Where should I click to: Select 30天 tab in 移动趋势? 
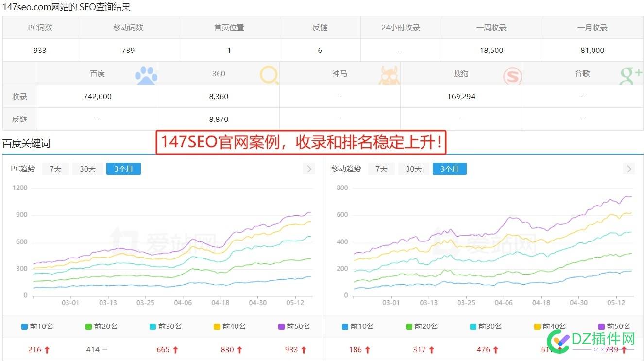coord(414,169)
